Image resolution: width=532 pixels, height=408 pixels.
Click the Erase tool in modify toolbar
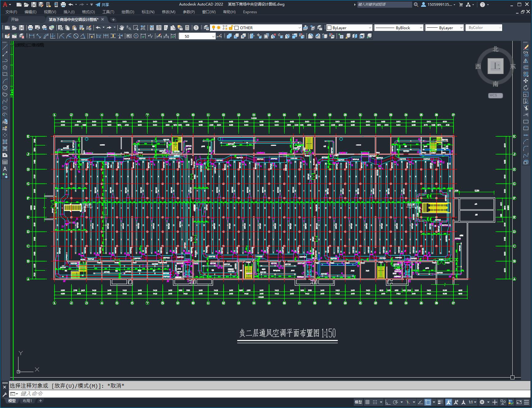click(x=526, y=47)
